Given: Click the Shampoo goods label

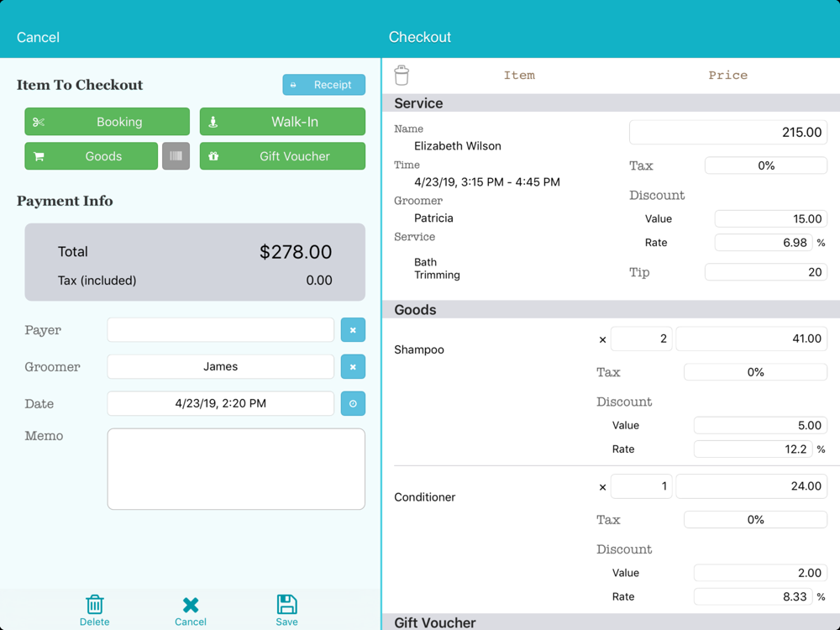Looking at the screenshot, I should coord(419,349).
